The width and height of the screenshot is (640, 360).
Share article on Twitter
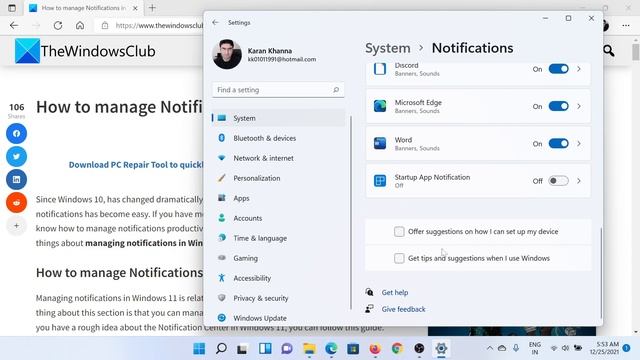(16, 156)
